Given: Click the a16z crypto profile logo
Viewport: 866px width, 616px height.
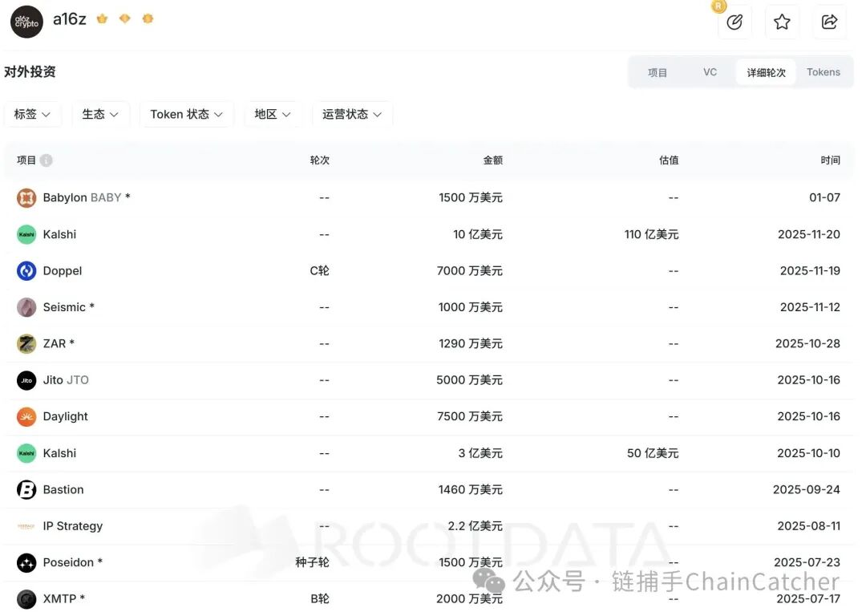Looking at the screenshot, I should (26, 22).
